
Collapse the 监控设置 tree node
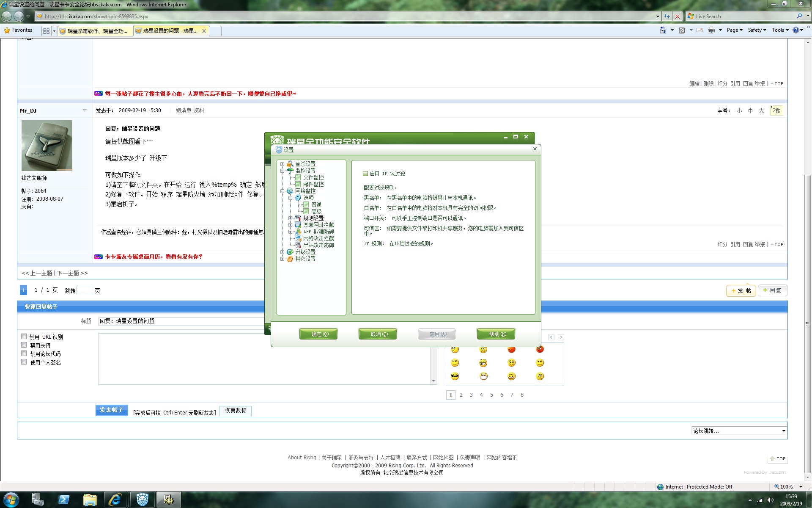pos(282,171)
